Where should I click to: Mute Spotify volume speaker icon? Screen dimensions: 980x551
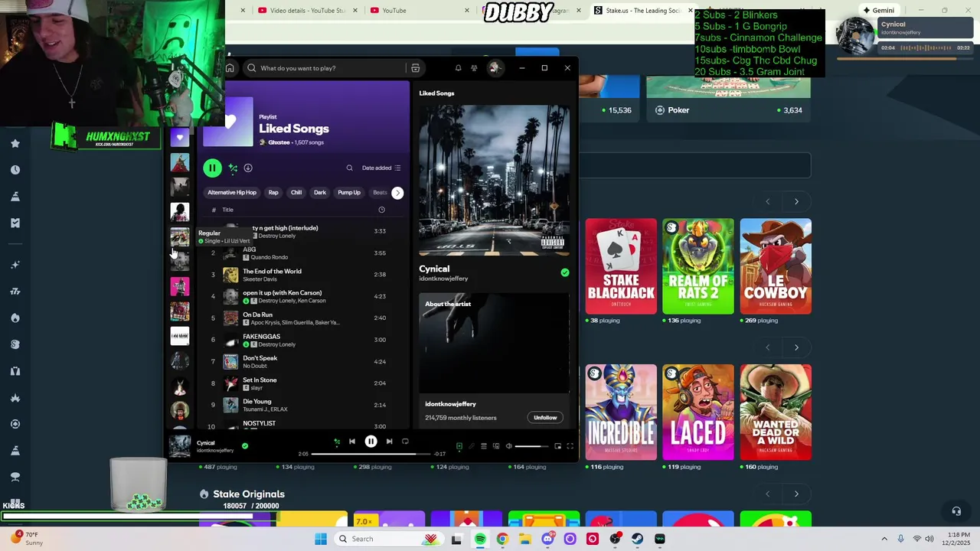508,446
